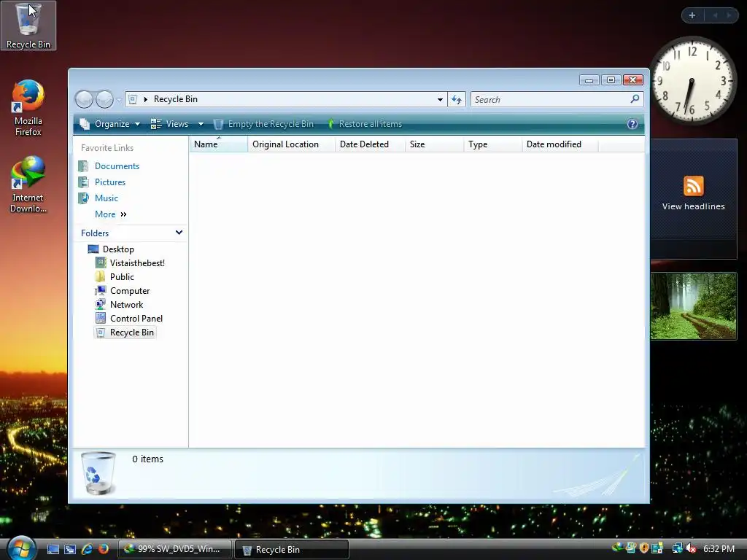Click the breadcrumb arrow before Recycle Bin
747x560 pixels.
pyautogui.click(x=146, y=99)
